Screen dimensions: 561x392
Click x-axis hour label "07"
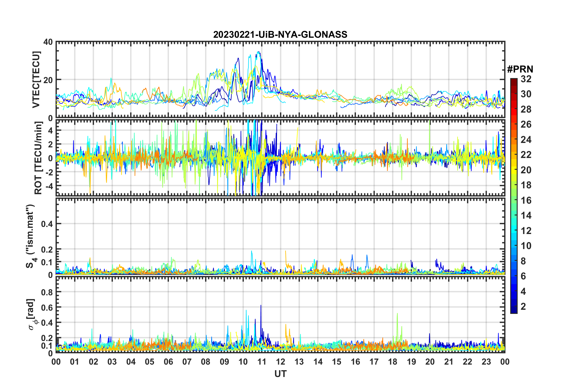pos(187,362)
